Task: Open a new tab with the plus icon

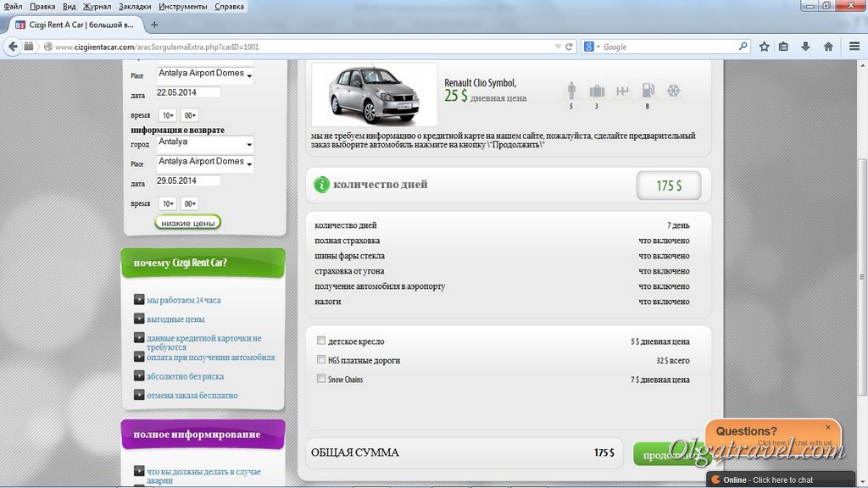Action: click(x=154, y=25)
